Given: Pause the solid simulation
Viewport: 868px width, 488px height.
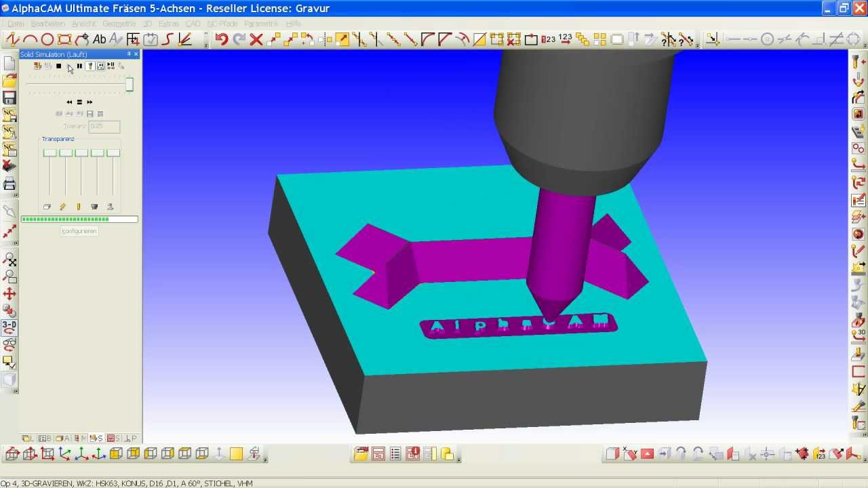Looking at the screenshot, I should [79, 66].
